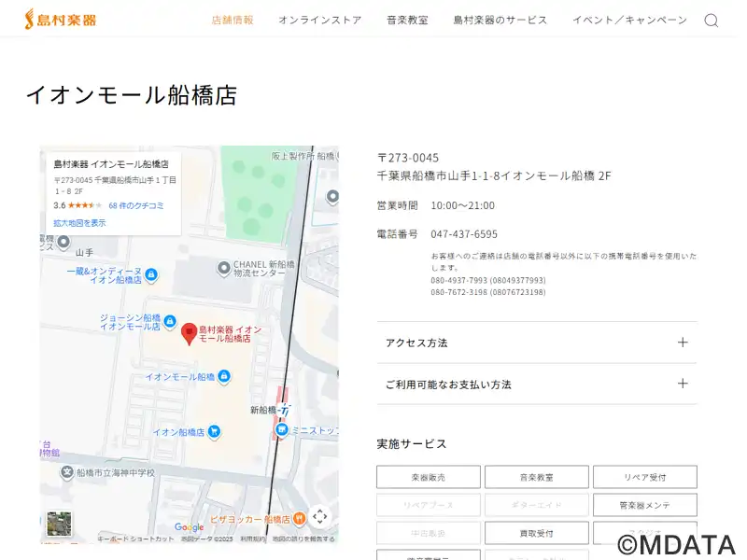The width and height of the screenshot is (747, 560).
Task: Expand the ご利用可能なお支払い方法 section
Action: click(x=537, y=384)
